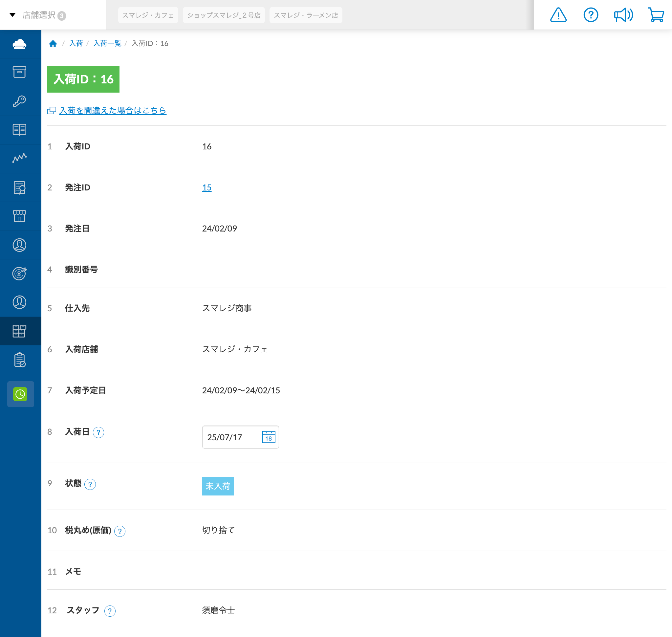Click the warning triangle alert icon
The width and height of the screenshot is (672, 637).
558,15
